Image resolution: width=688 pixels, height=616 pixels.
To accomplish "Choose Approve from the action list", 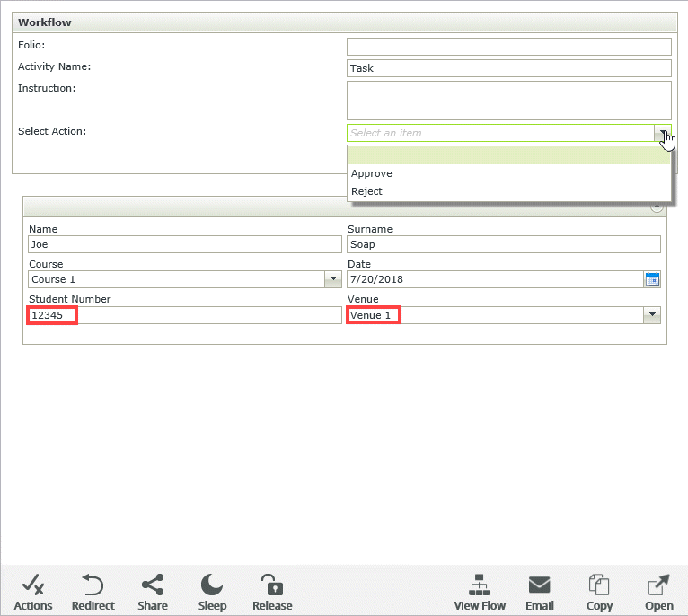I will (509, 173).
